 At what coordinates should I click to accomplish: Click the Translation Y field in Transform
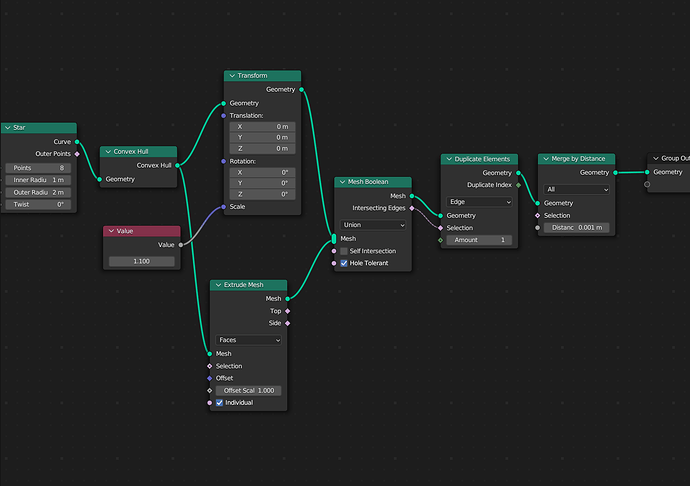click(262, 137)
